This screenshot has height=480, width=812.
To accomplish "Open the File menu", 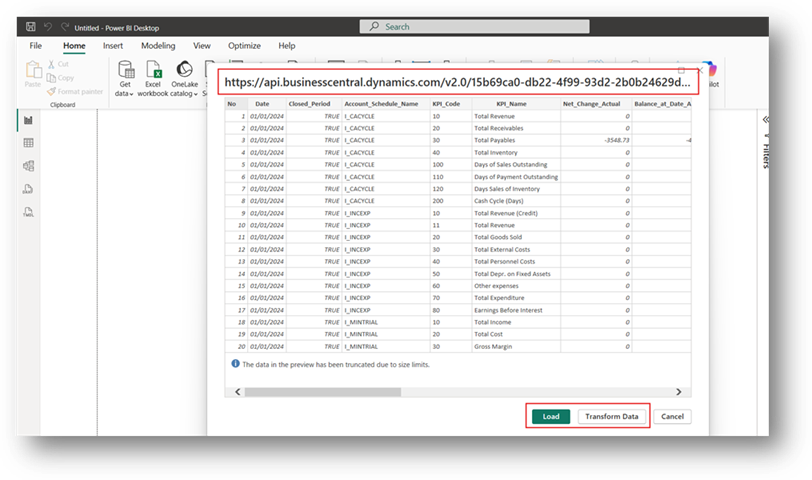I will point(36,46).
